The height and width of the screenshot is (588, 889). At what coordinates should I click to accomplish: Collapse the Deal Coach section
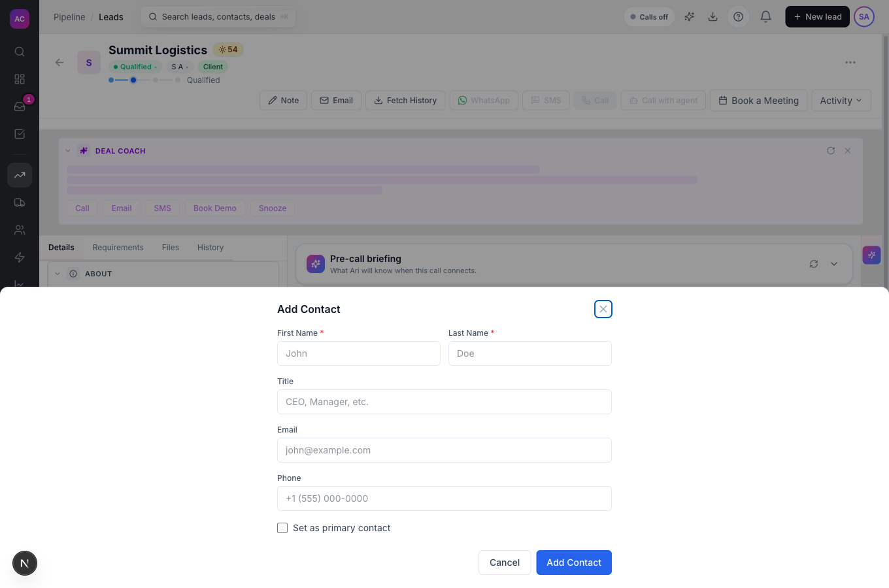tap(68, 151)
